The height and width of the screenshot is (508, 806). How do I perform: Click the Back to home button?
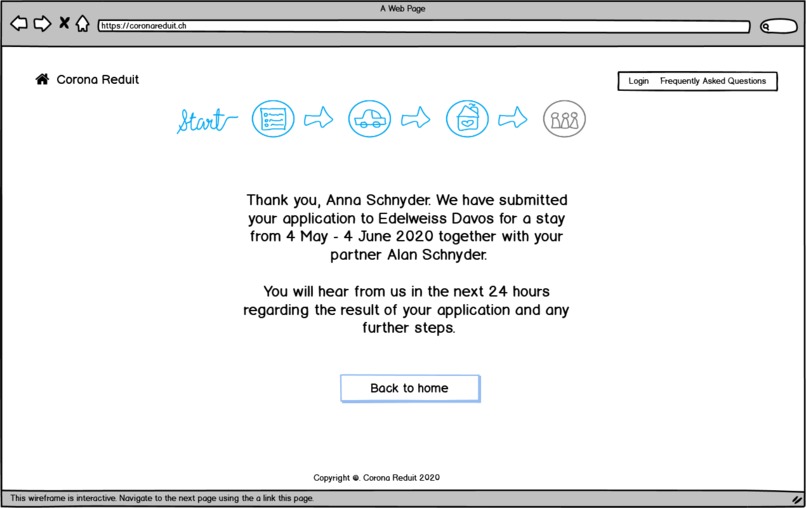pos(410,388)
